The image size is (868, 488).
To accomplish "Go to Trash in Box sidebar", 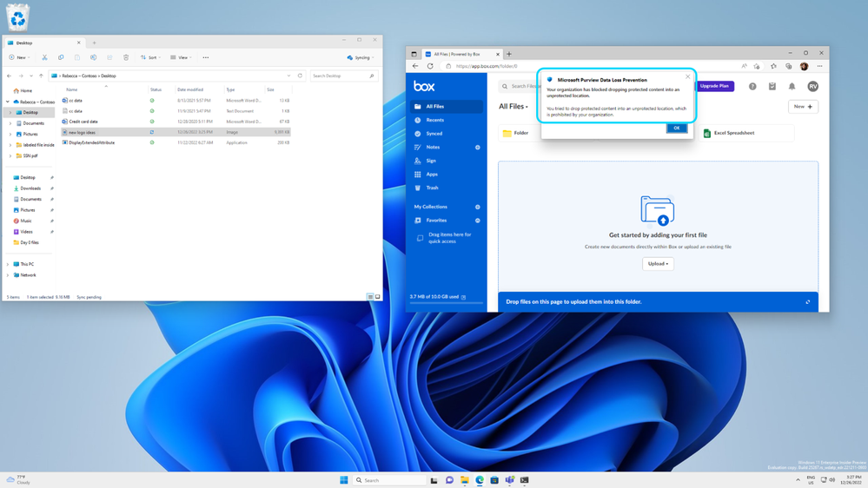I will pyautogui.click(x=432, y=188).
